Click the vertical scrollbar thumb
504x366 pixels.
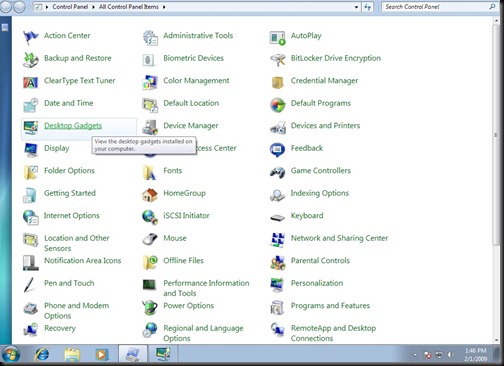496,135
